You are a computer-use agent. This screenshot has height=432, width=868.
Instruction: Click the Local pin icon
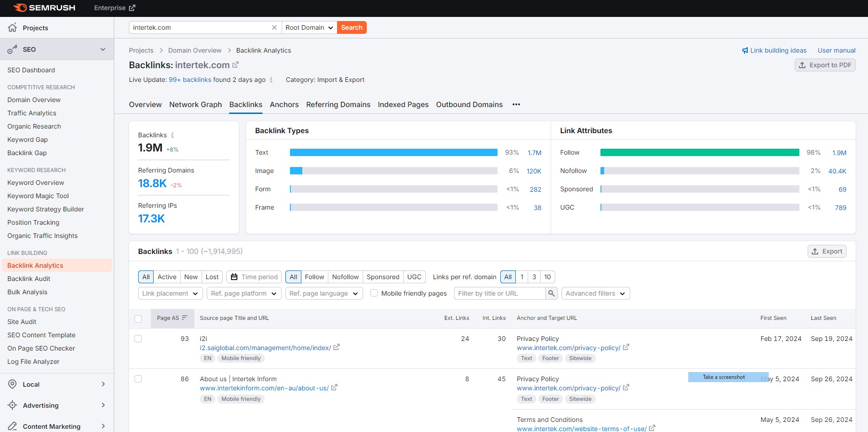click(12, 384)
